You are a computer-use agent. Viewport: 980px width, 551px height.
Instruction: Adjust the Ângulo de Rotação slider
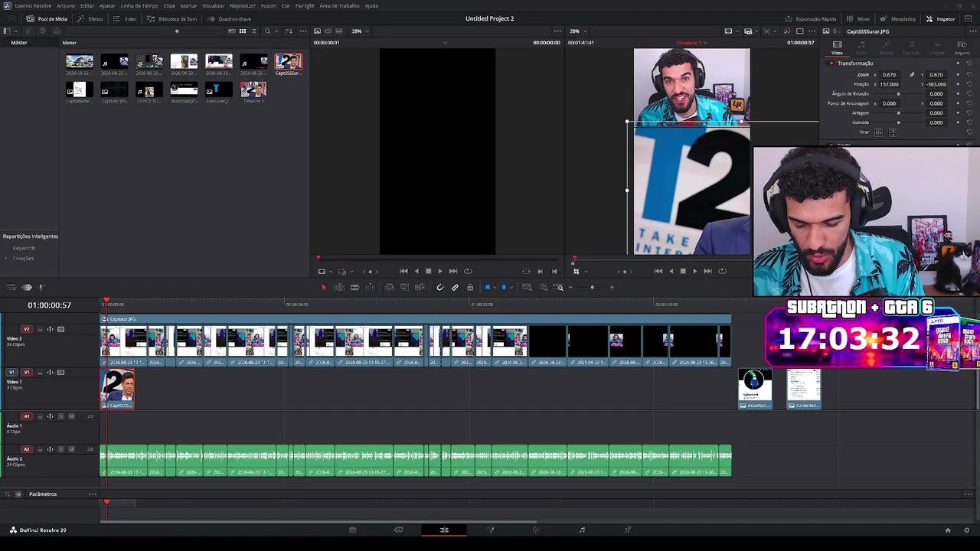click(900, 94)
